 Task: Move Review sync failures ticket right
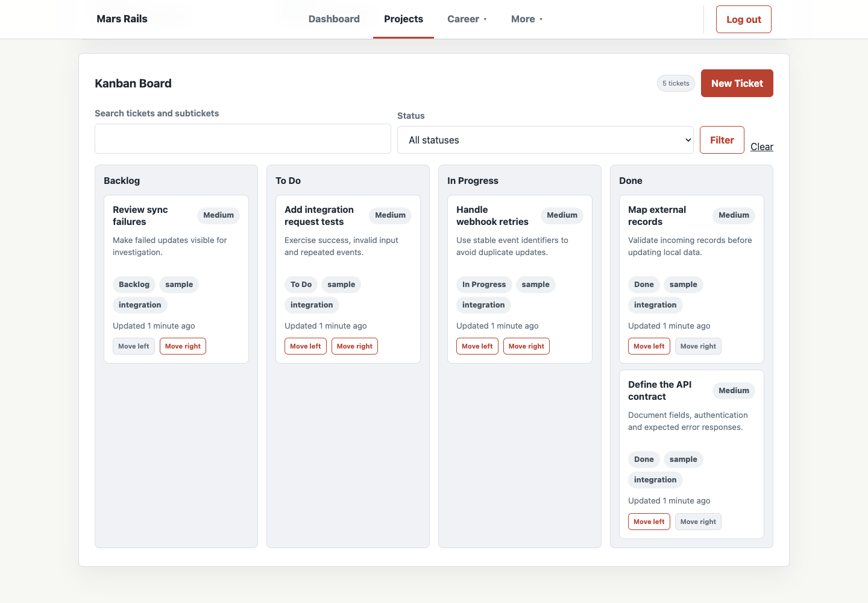coord(183,346)
